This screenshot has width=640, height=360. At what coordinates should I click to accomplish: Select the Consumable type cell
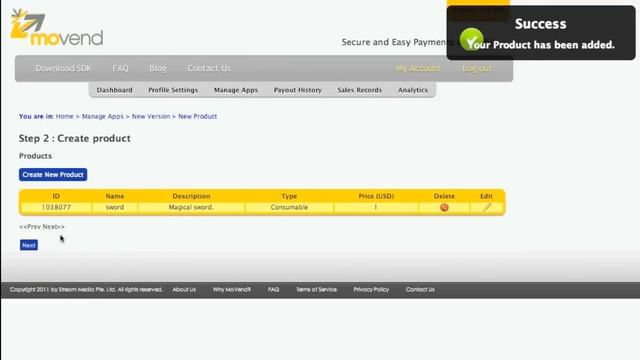coord(289,207)
